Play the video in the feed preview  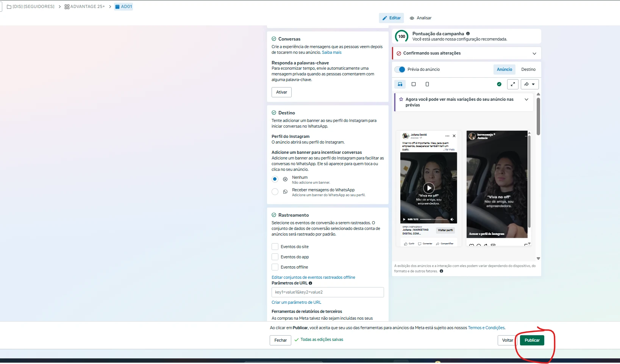pos(429,188)
